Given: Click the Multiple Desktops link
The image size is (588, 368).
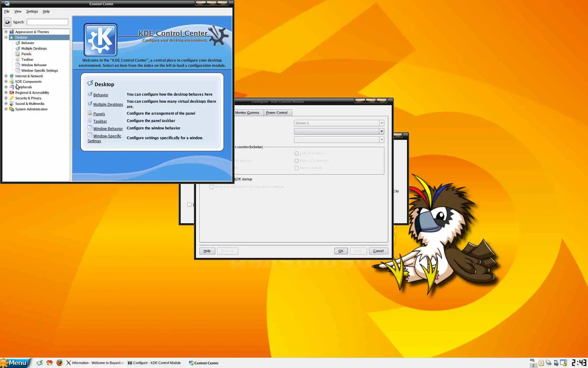Looking at the screenshot, I should coord(108,105).
